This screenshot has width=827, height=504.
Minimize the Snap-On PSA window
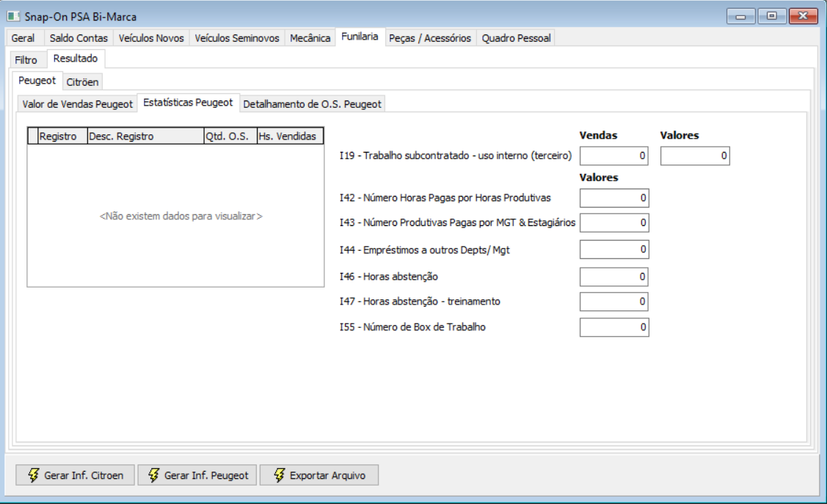pos(740,16)
